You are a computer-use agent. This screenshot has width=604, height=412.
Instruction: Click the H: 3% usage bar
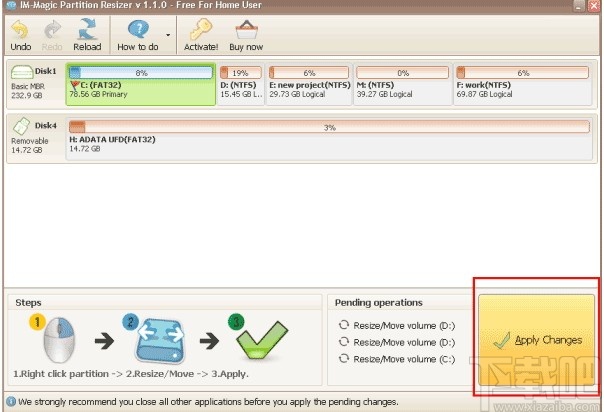pyautogui.click(x=329, y=127)
